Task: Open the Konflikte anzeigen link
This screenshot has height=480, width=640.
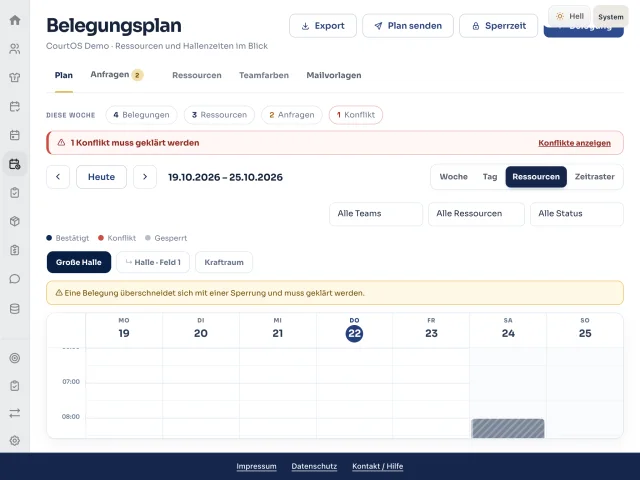Action: [574, 143]
